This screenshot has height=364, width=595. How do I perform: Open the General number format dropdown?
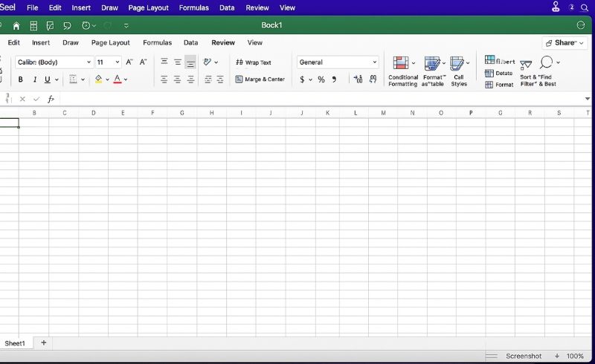(338, 62)
